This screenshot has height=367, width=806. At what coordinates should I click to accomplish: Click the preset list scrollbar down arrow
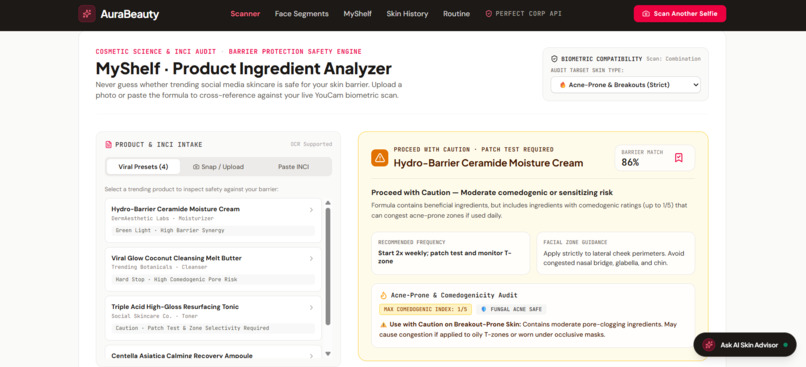click(328, 354)
